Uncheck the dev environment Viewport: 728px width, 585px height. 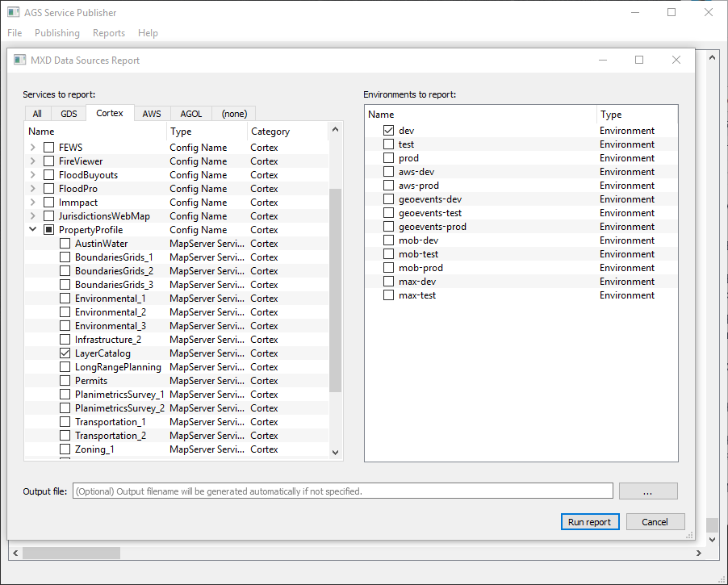coord(388,130)
